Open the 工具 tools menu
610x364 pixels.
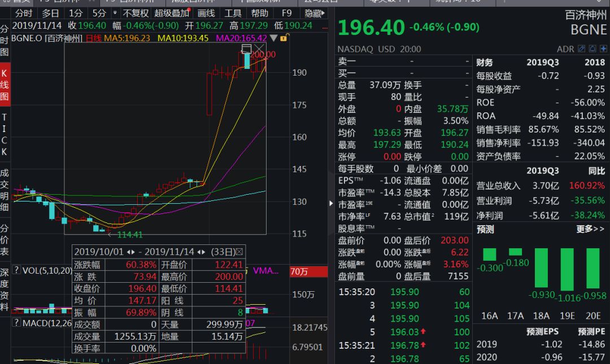coord(233,13)
